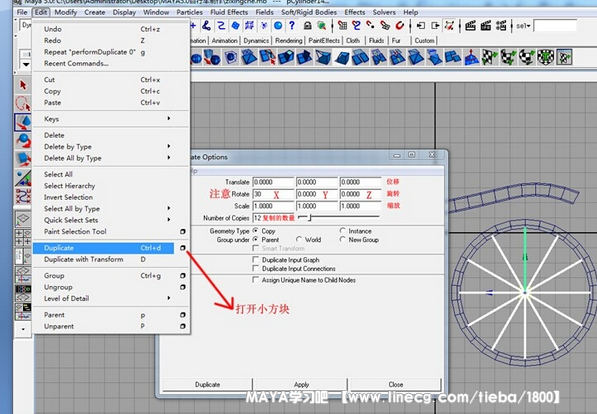Open Duplicate options box square

[x=183, y=248]
